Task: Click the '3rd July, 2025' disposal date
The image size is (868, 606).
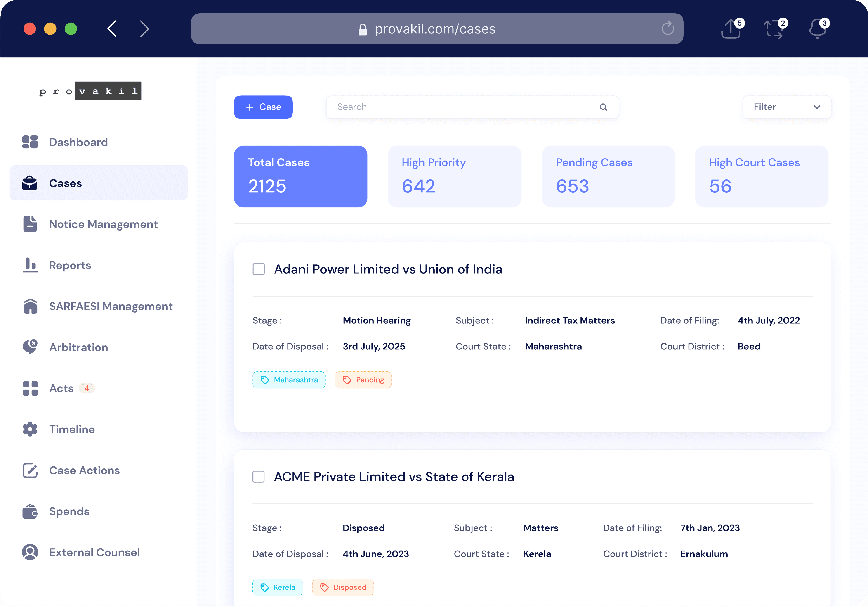Action: click(x=374, y=347)
